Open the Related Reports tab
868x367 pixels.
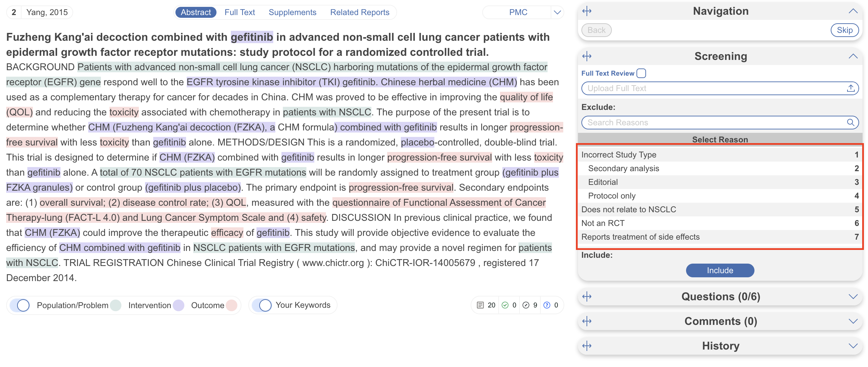(359, 13)
